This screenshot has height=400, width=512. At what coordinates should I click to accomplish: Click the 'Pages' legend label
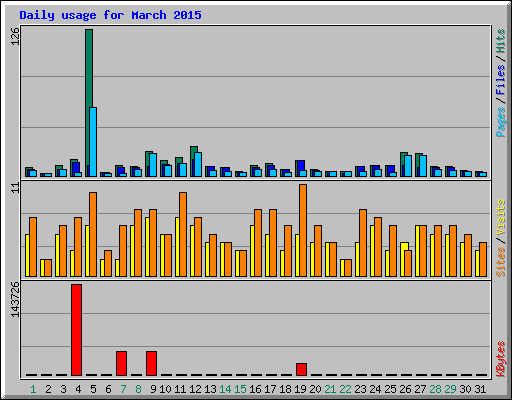(x=500, y=122)
